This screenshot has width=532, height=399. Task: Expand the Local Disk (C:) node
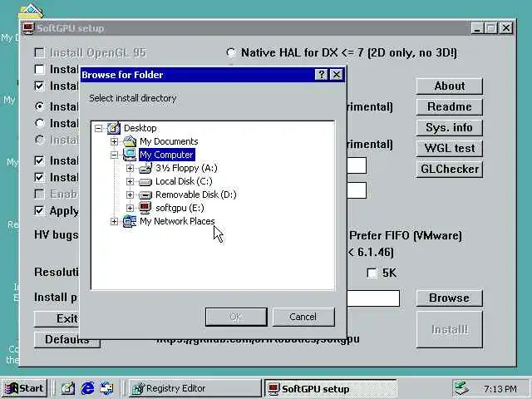[x=130, y=181]
